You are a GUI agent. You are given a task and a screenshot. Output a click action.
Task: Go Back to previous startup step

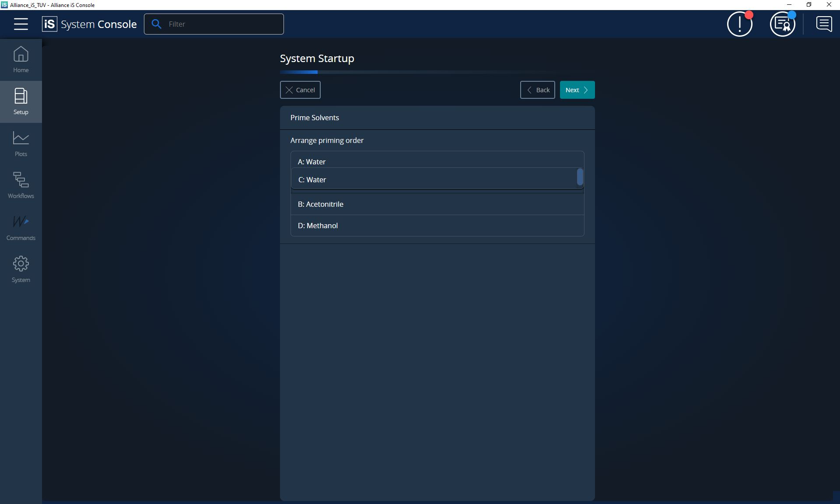(x=537, y=90)
